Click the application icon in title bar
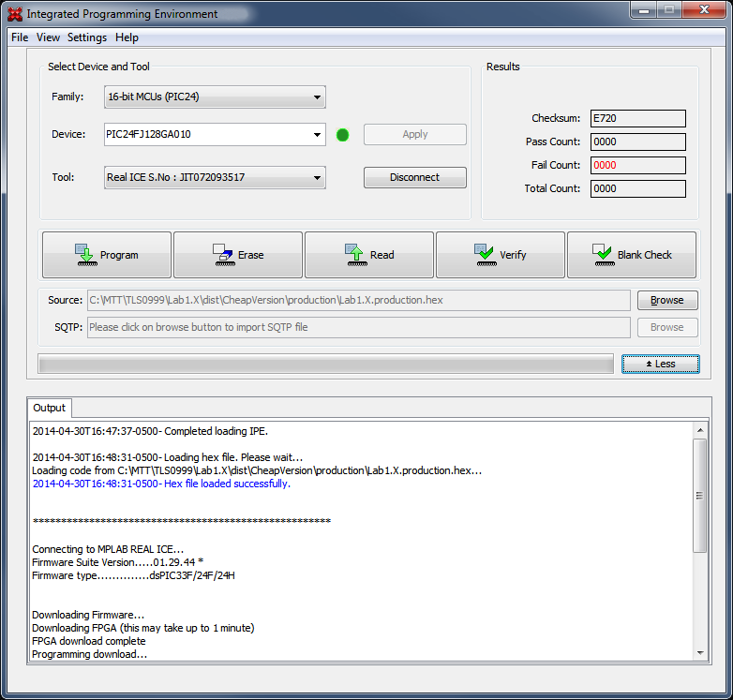The image size is (733, 700). click(15, 14)
